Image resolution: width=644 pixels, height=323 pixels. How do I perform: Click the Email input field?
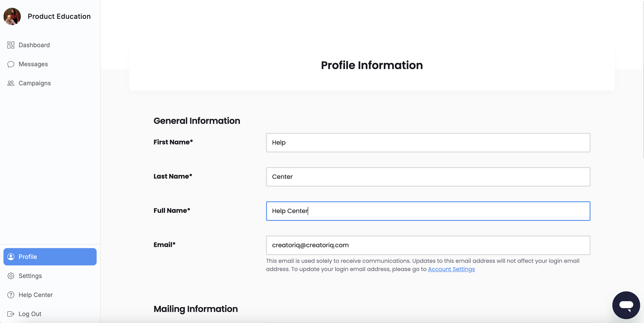[428, 245]
